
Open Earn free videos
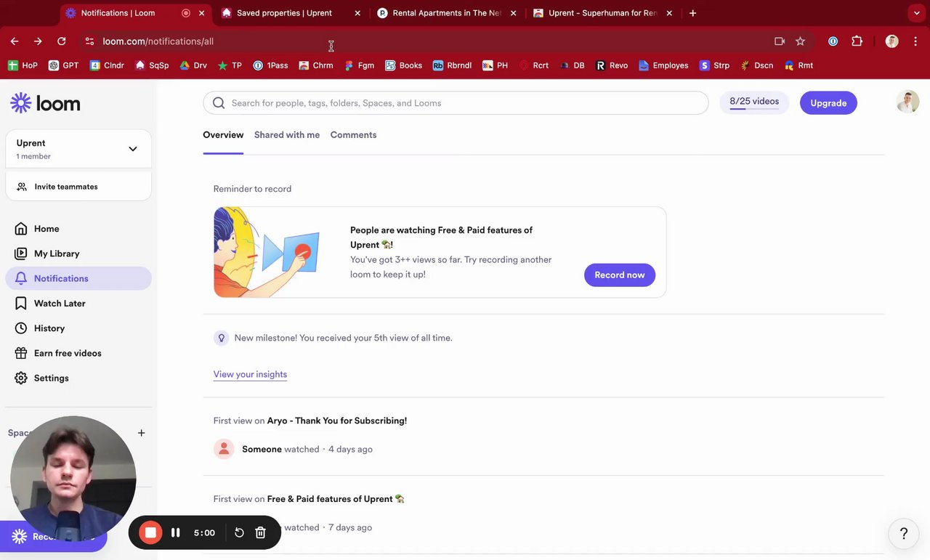[x=68, y=353]
